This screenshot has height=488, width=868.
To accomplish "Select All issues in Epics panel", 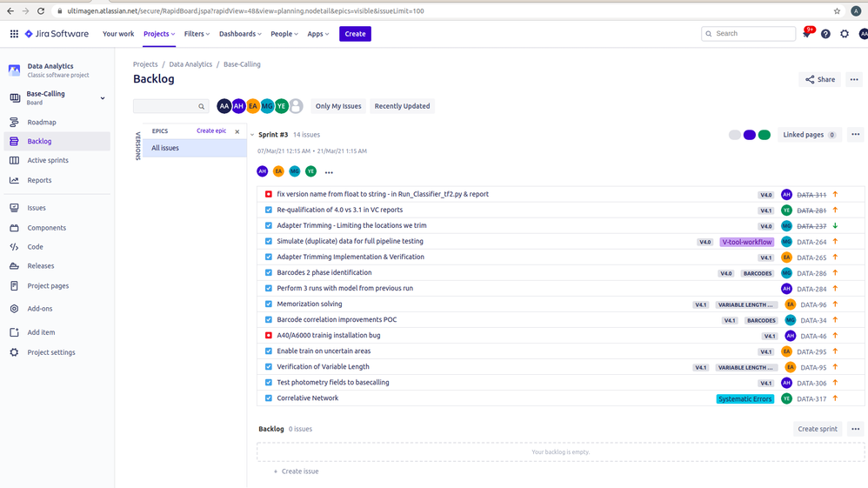I will (x=194, y=148).
